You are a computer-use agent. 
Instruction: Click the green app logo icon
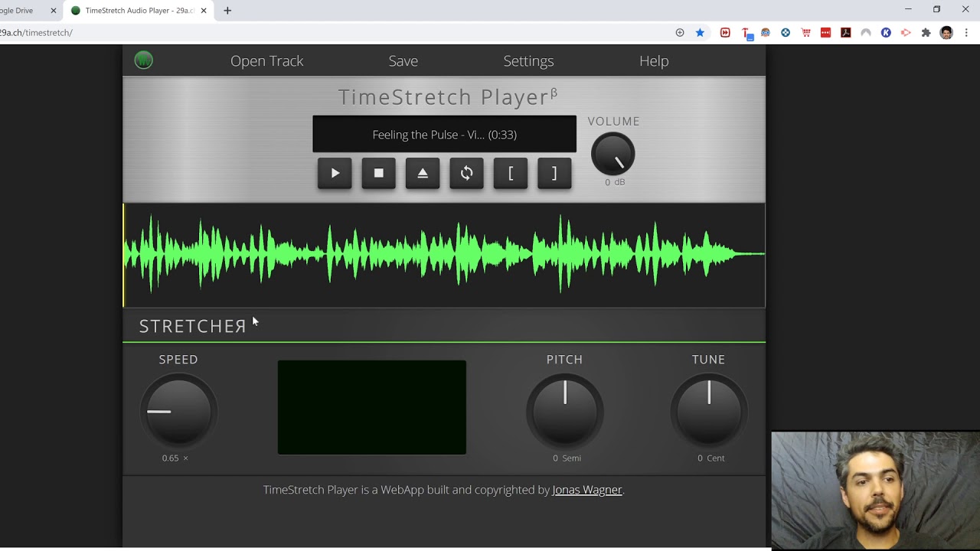point(143,60)
